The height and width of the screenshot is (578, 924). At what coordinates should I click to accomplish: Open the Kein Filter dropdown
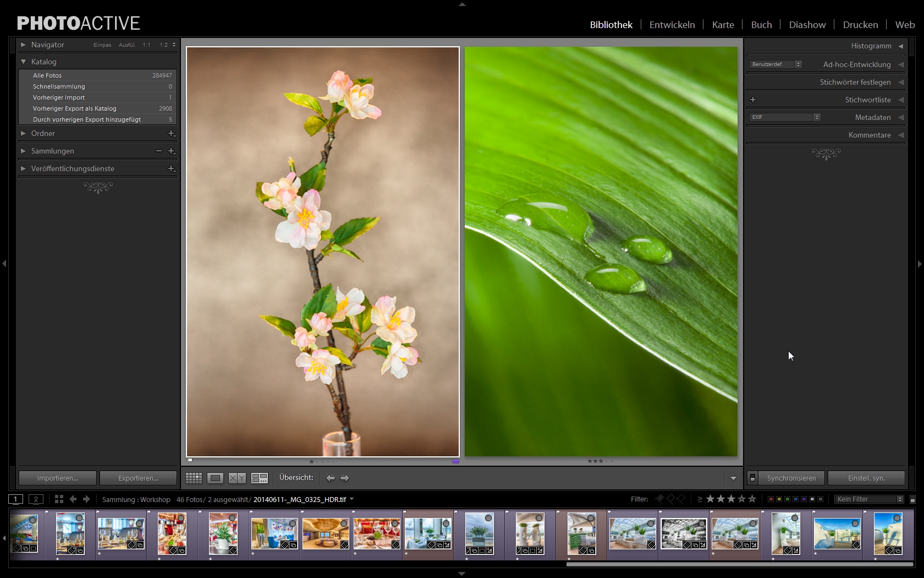(x=869, y=499)
